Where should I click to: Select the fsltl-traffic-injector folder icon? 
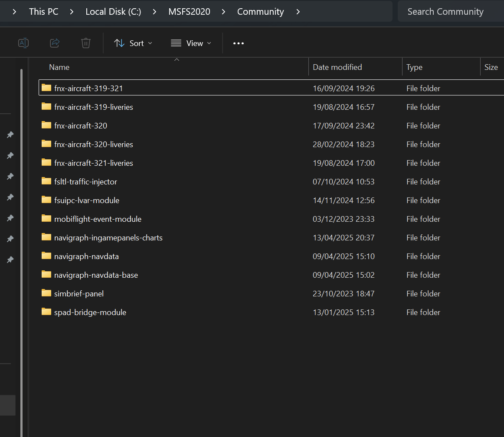point(46,181)
